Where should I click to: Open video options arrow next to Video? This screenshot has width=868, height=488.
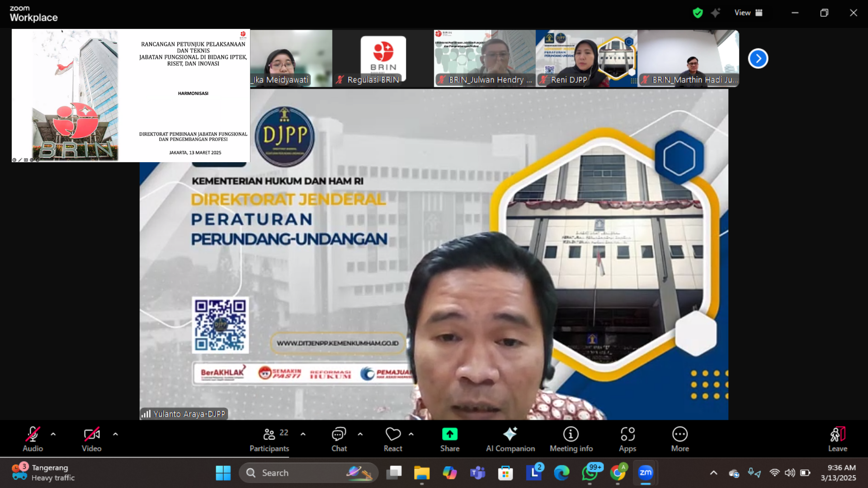pyautogui.click(x=115, y=434)
